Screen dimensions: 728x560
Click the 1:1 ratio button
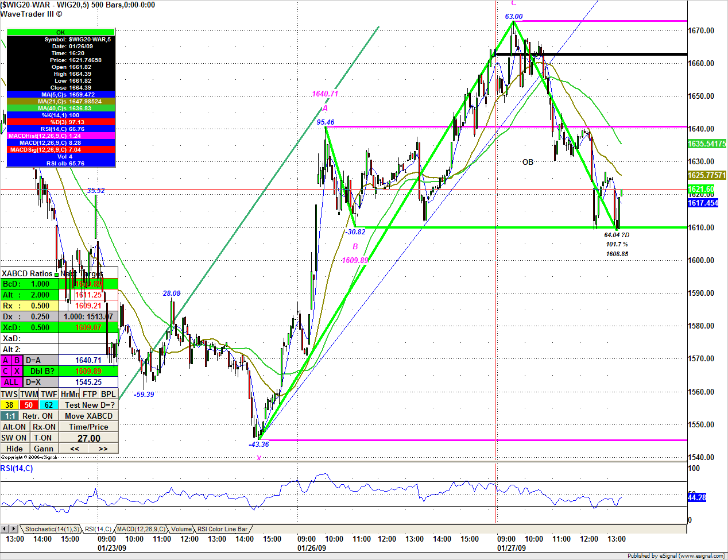(x=10, y=416)
